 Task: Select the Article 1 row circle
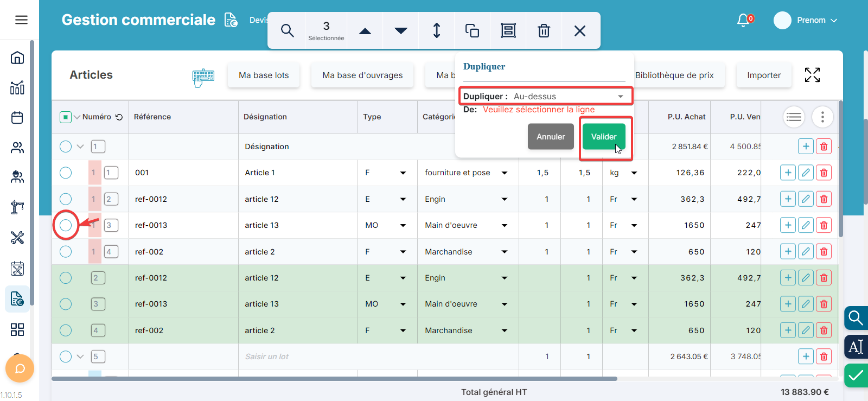pos(66,173)
